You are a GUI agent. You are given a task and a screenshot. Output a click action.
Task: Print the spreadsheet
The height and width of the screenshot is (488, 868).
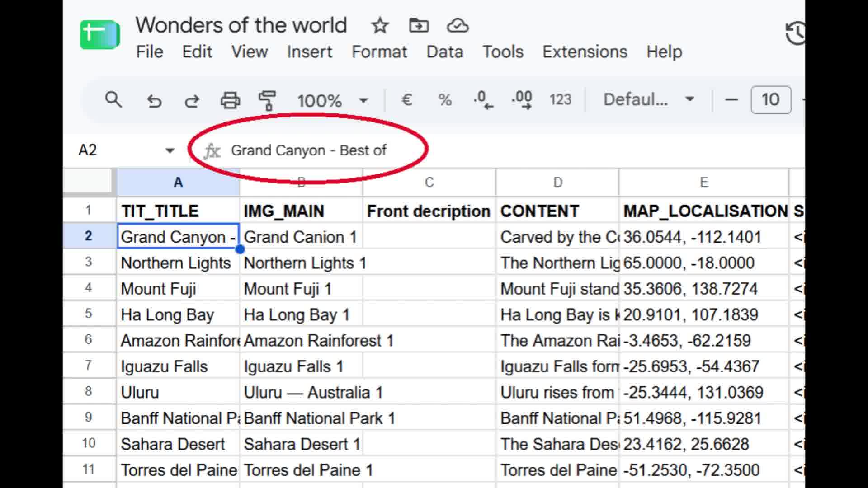(x=230, y=100)
